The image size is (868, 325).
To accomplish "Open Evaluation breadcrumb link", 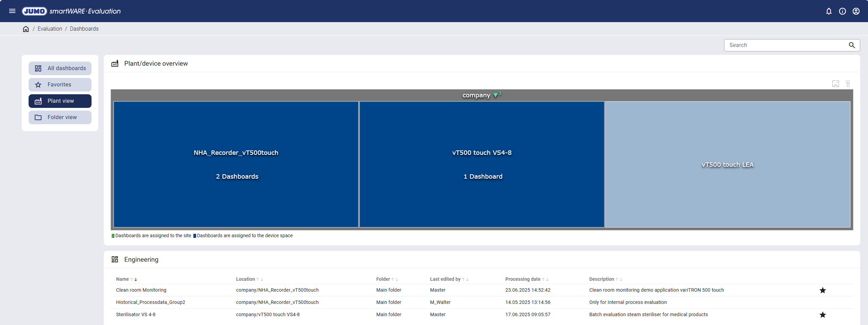I will pyautogui.click(x=50, y=29).
